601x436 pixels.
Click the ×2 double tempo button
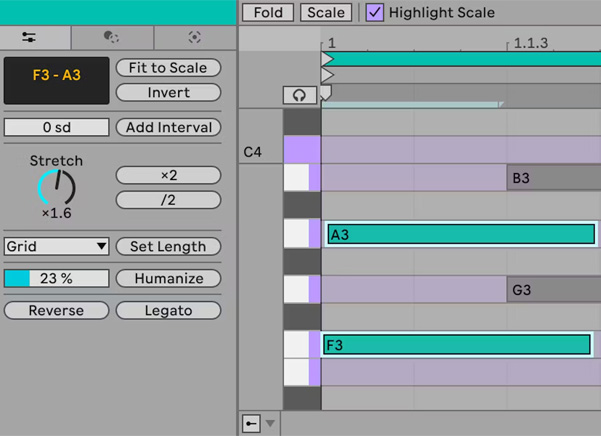(x=168, y=175)
